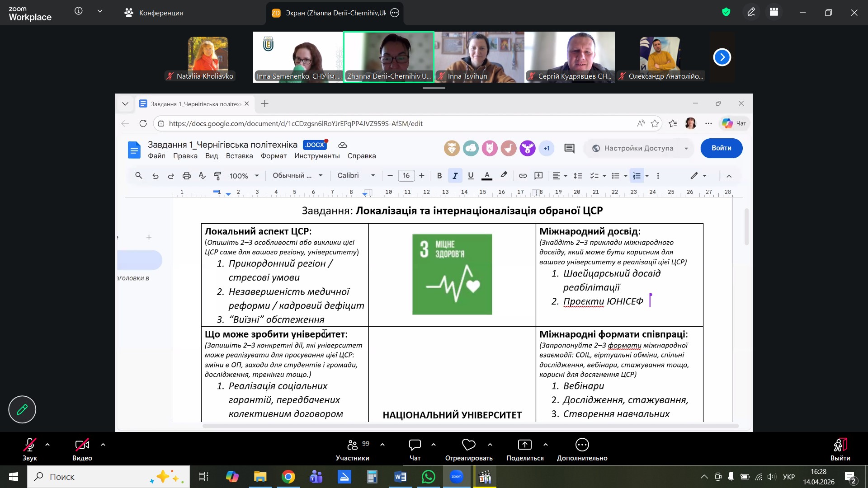
Task: Click the Zoom encryption shield icon
Action: [726, 12]
